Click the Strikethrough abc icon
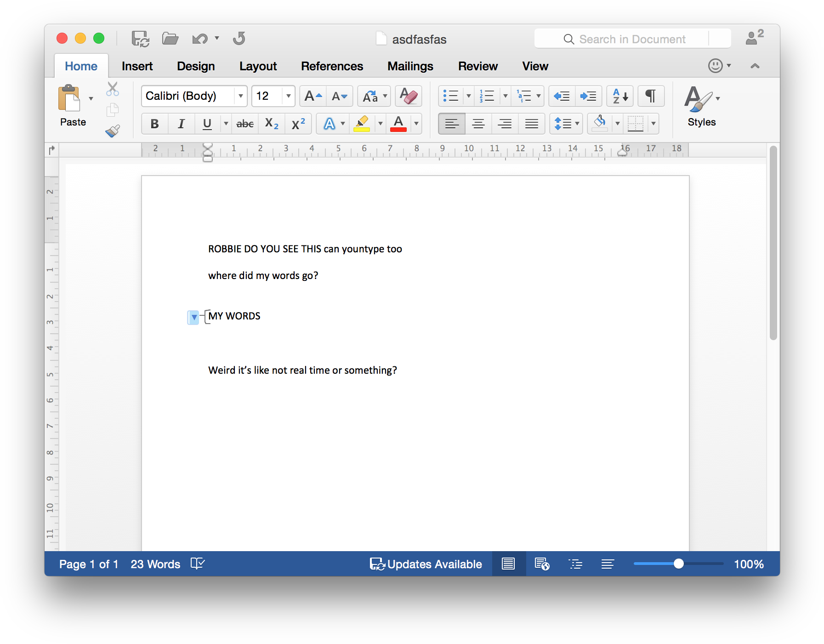The image size is (824, 644). click(245, 124)
